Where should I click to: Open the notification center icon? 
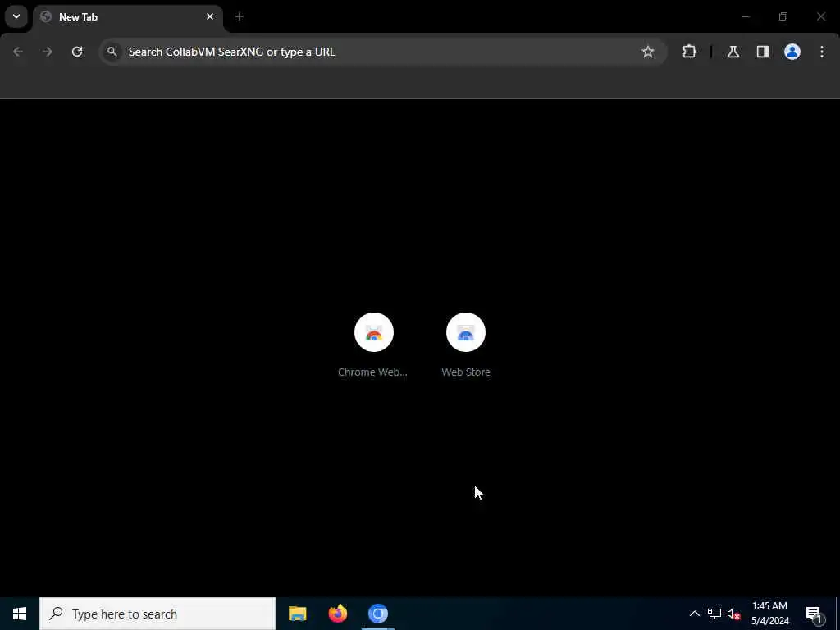pos(814,614)
